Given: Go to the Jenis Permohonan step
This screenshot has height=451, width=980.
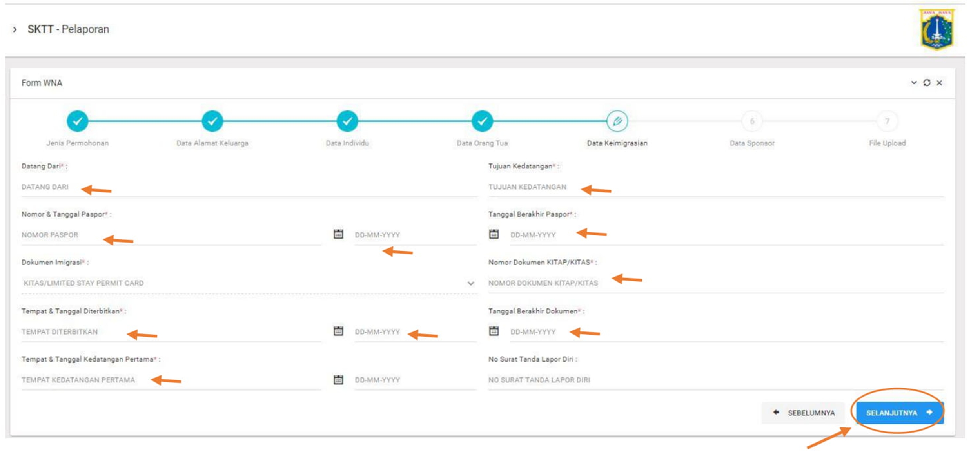Looking at the screenshot, I should [x=77, y=121].
